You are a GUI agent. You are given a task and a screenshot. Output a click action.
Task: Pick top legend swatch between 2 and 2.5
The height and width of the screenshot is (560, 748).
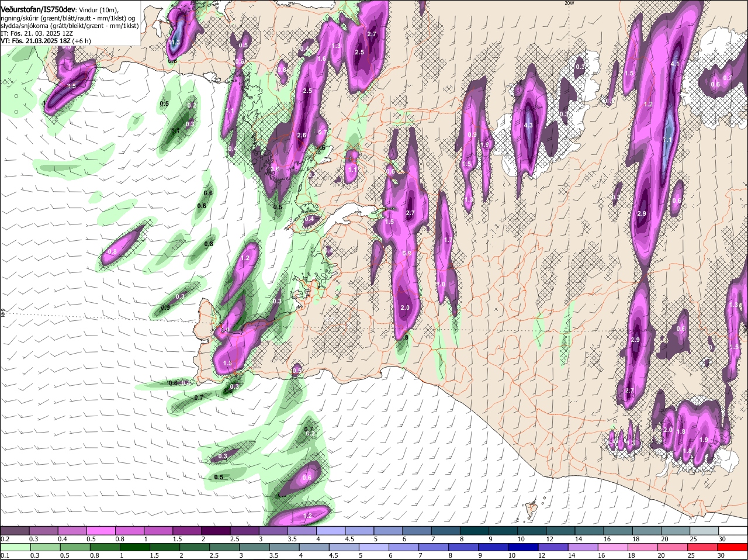point(216,530)
